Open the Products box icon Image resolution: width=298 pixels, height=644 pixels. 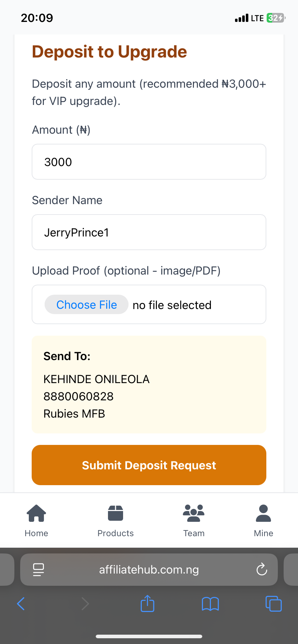116,513
